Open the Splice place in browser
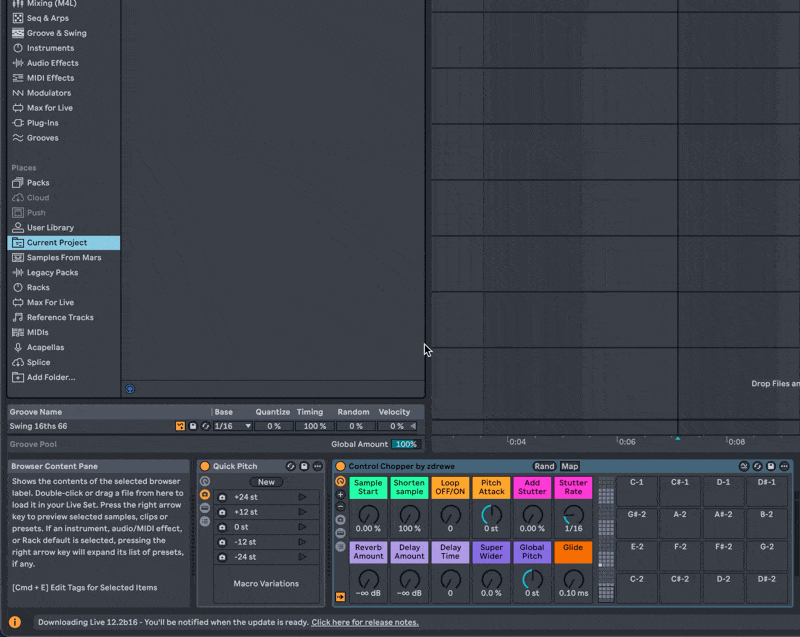This screenshot has height=637, width=800. pyautogui.click(x=38, y=362)
